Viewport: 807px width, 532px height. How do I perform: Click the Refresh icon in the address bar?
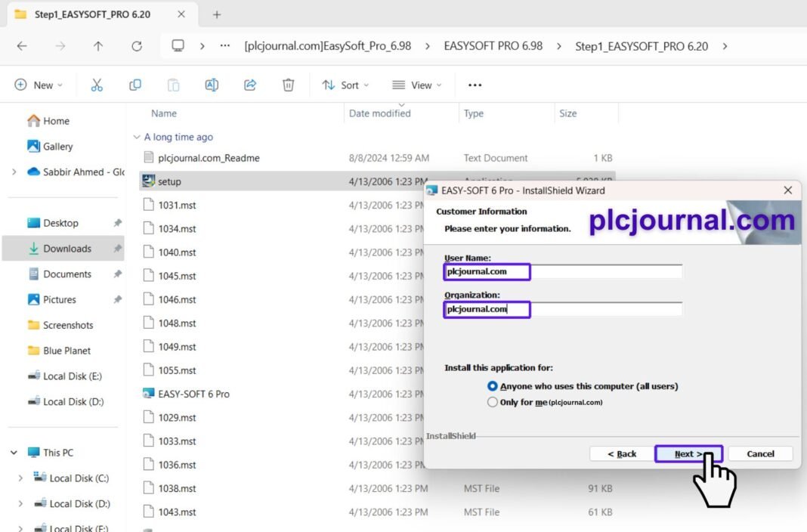[136, 46]
